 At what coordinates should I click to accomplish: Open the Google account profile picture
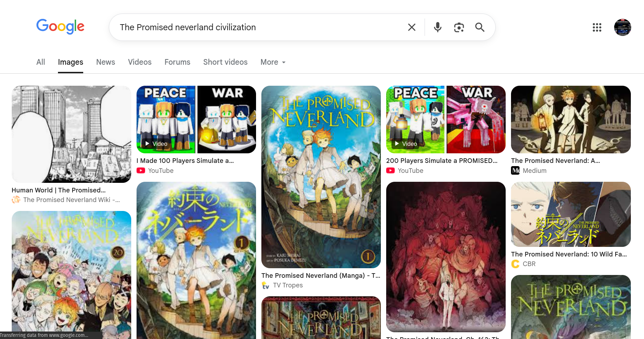623,27
